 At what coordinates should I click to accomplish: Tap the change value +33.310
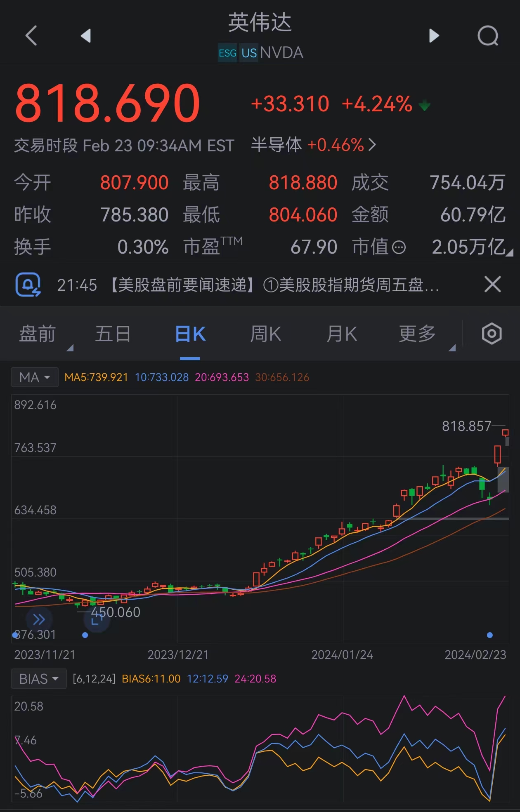pyautogui.click(x=290, y=104)
